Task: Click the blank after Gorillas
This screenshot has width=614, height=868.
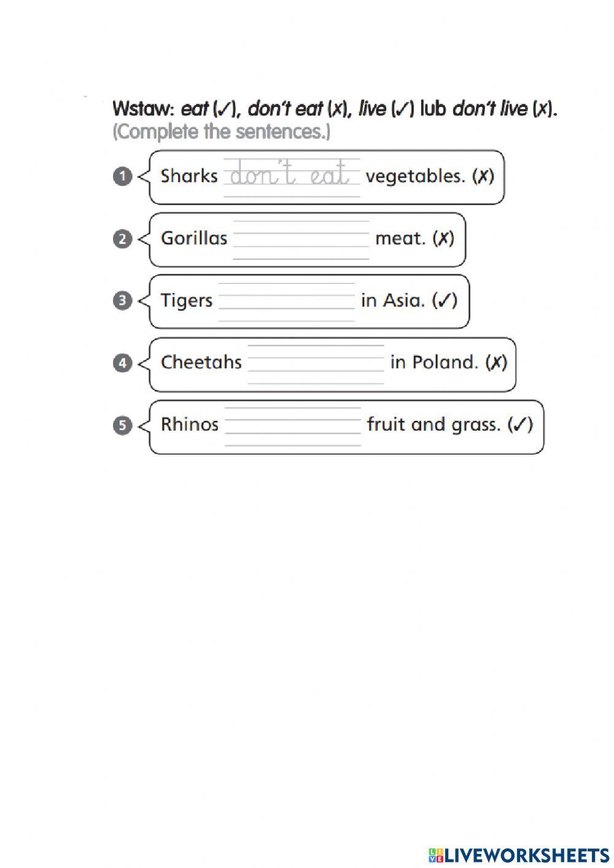Action: pos(301,240)
